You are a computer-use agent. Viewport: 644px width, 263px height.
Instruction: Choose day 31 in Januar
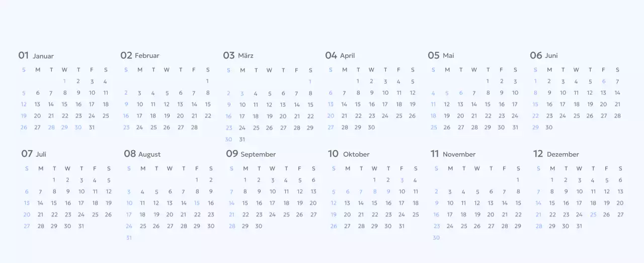click(x=92, y=127)
